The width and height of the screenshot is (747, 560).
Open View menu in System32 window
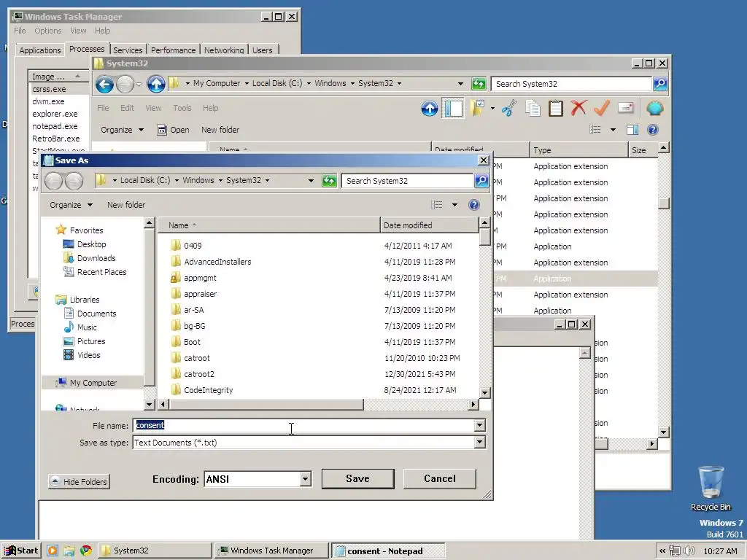click(x=153, y=108)
